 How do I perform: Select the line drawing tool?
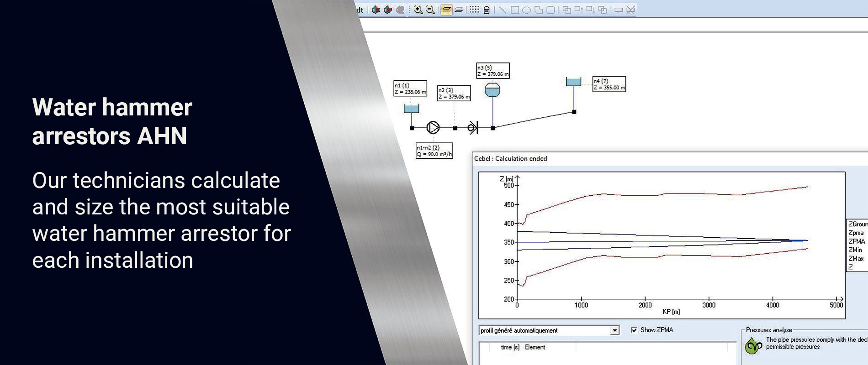tap(502, 10)
